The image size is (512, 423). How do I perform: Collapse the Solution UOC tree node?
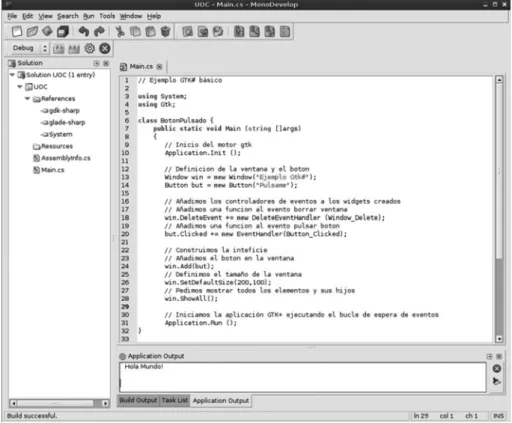click(13, 75)
